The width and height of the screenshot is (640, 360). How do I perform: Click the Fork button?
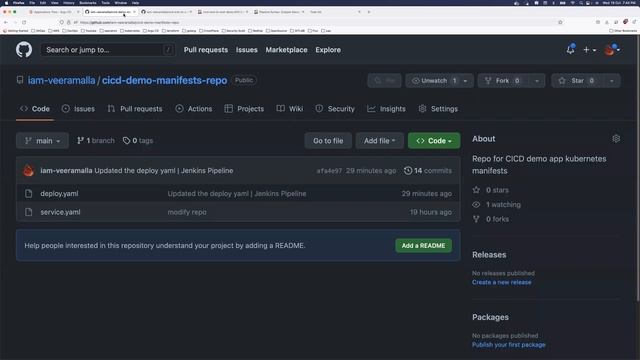[503, 81]
